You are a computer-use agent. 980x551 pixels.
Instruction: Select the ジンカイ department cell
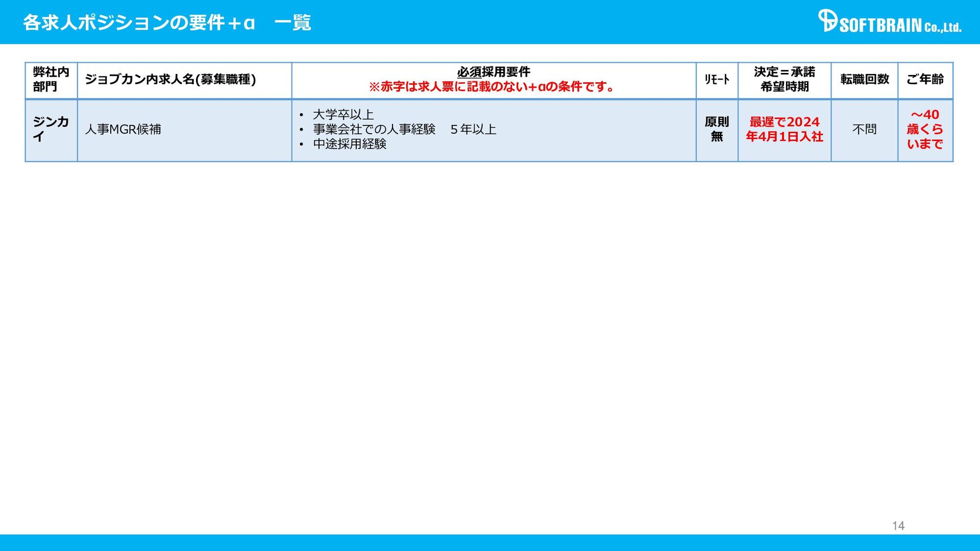(x=51, y=130)
